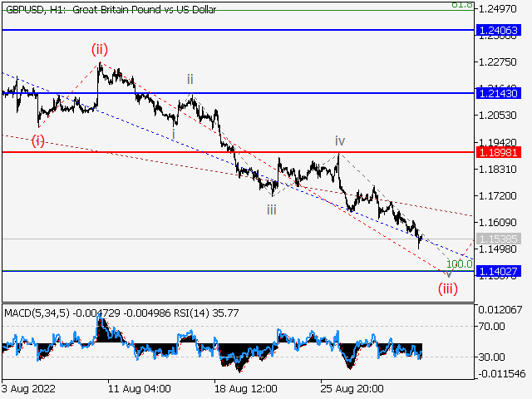Click the 18 Aug 12:00 time axis label

click(246, 388)
